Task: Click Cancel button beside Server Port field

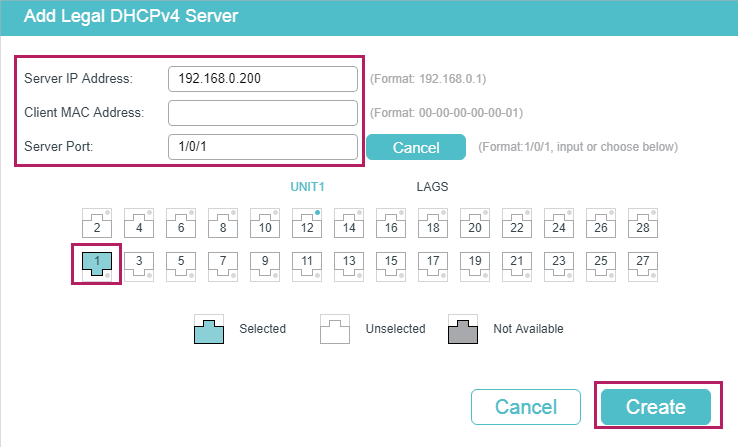Action: click(x=416, y=147)
